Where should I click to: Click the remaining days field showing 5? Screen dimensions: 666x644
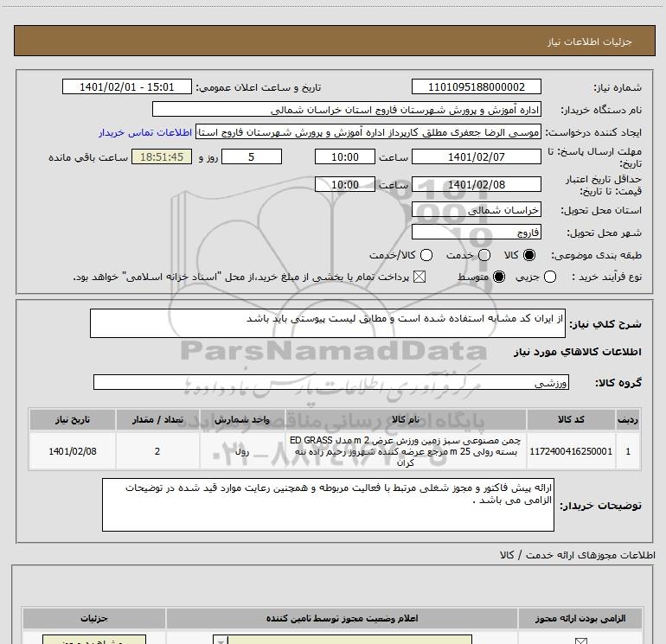click(252, 156)
